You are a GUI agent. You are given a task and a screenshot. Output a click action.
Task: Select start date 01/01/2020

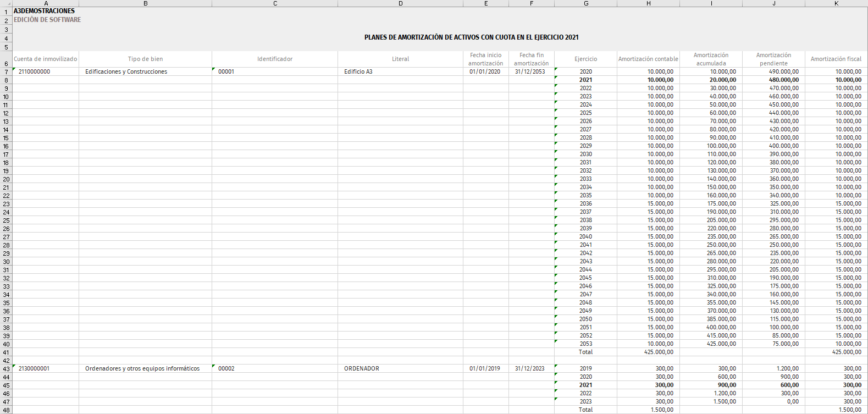(x=486, y=71)
